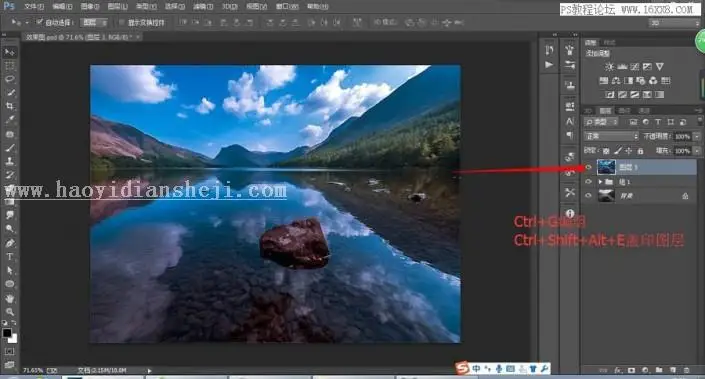Open status bar info arrow
This screenshot has width=705, height=379.
tap(149, 370)
